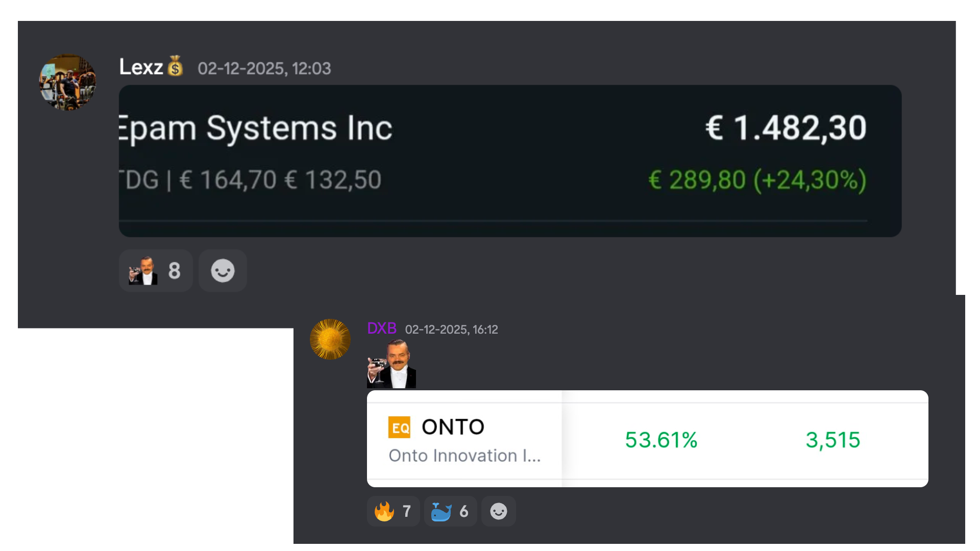Toggle the fire reaction with 7 votes
The width and height of the screenshot is (980, 551).
tap(393, 511)
